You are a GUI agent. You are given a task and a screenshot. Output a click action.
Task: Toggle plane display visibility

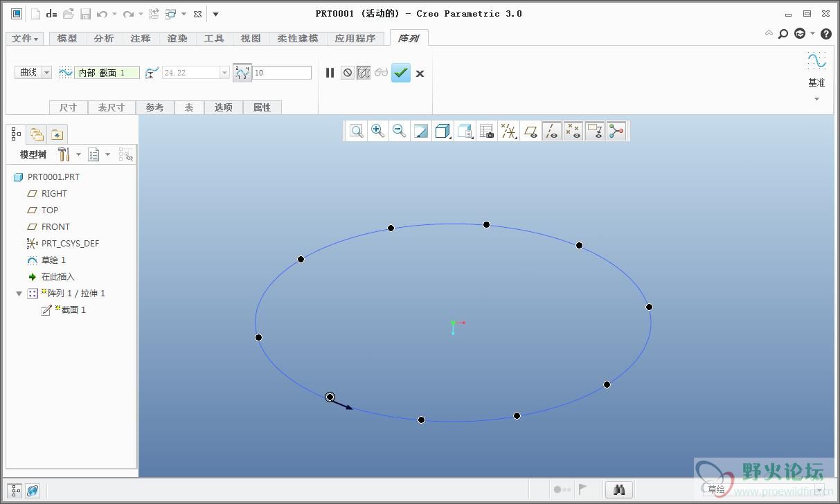click(x=530, y=131)
